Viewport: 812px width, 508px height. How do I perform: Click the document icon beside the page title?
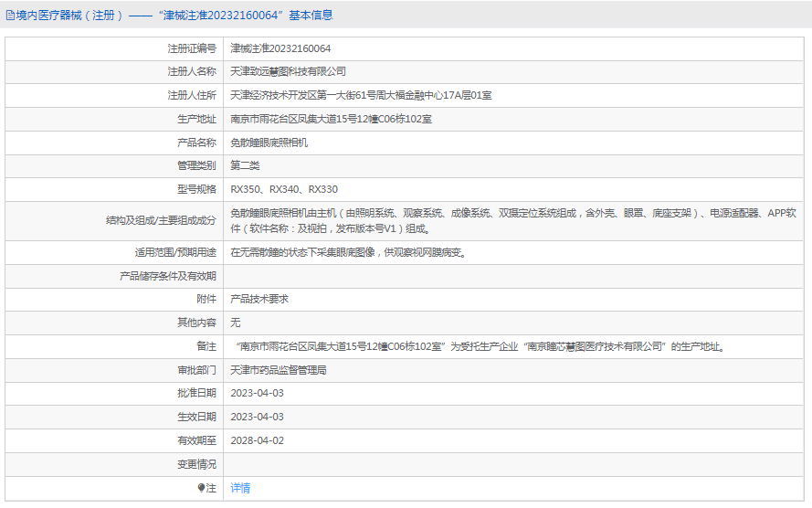[x=10, y=16]
